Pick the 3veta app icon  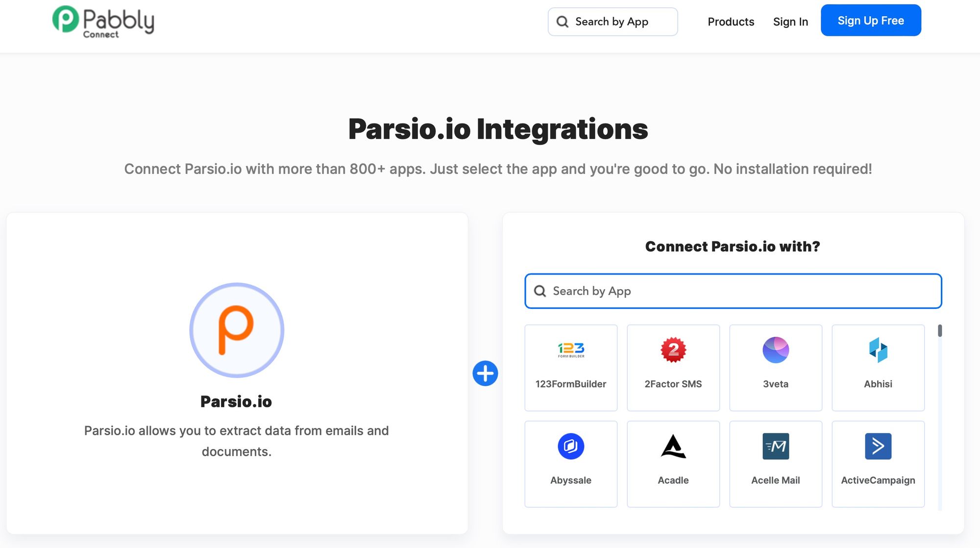click(776, 350)
